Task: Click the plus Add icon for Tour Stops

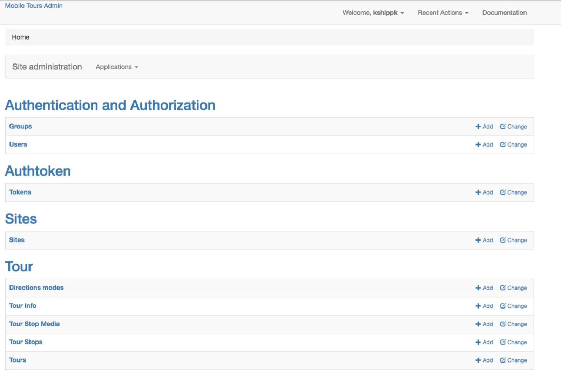Action: pyautogui.click(x=478, y=342)
